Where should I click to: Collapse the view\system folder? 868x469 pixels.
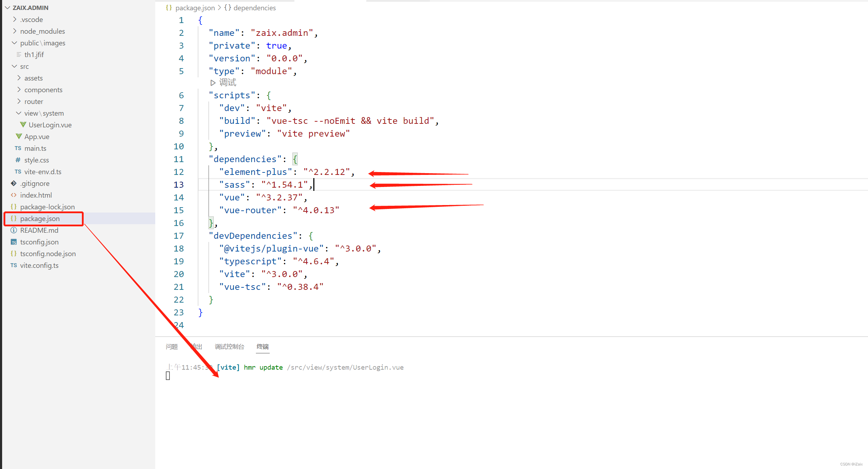click(19, 113)
